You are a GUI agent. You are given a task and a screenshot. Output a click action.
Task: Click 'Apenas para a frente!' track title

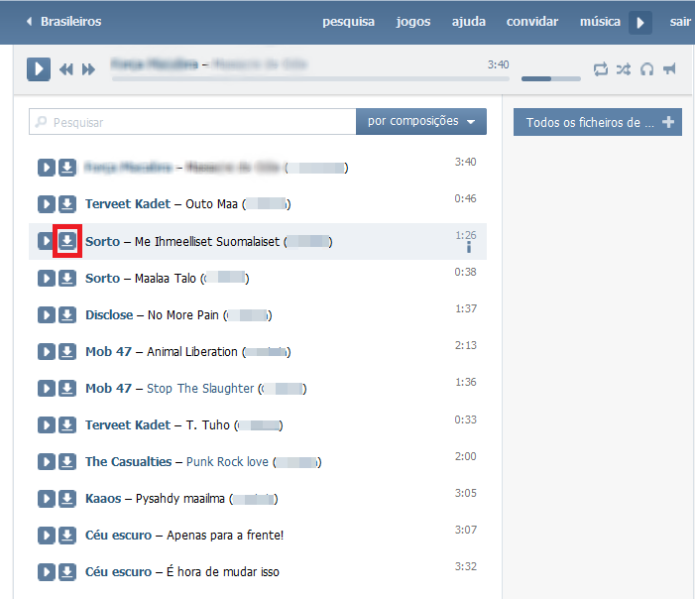[225, 536]
